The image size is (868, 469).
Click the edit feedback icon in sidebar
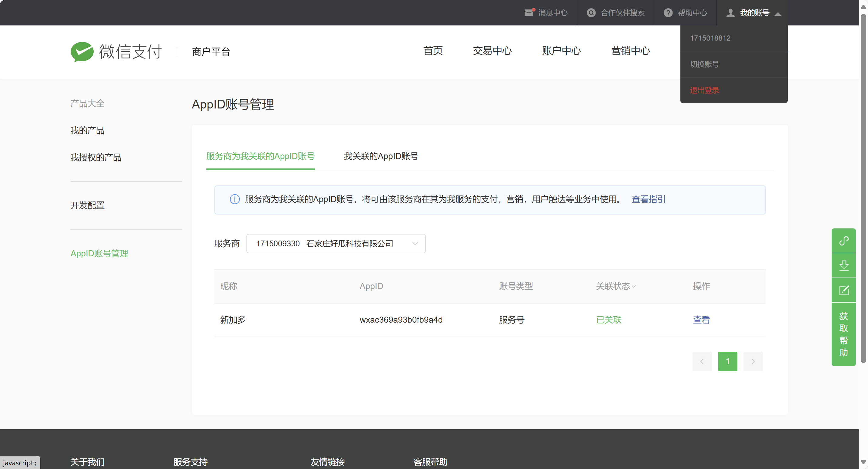click(x=843, y=291)
